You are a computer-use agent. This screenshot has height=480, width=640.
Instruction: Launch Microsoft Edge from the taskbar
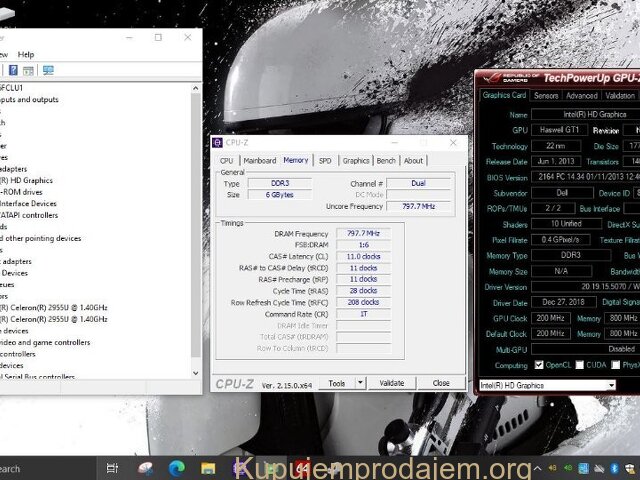[177, 468]
